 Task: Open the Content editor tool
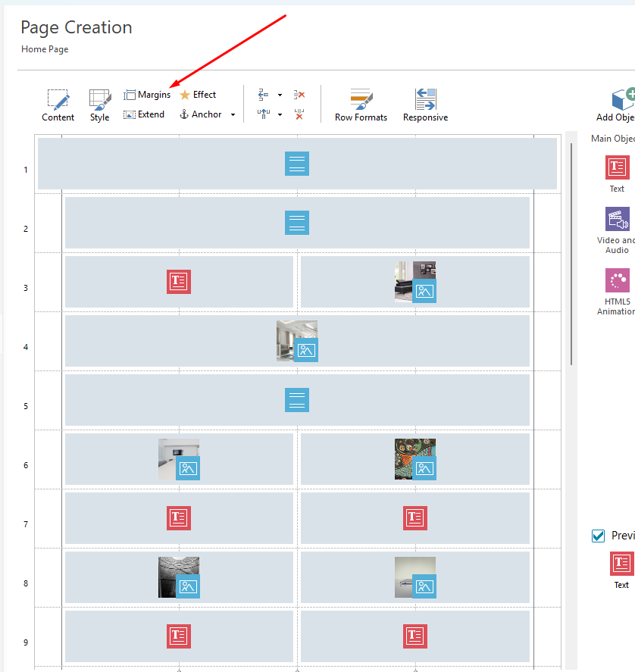tap(58, 105)
